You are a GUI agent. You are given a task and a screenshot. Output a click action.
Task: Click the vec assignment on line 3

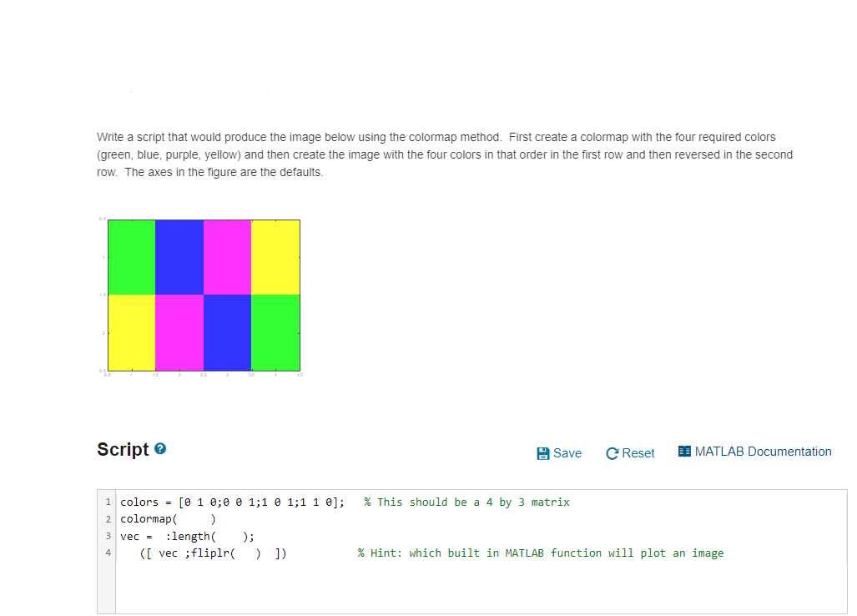(x=138, y=536)
